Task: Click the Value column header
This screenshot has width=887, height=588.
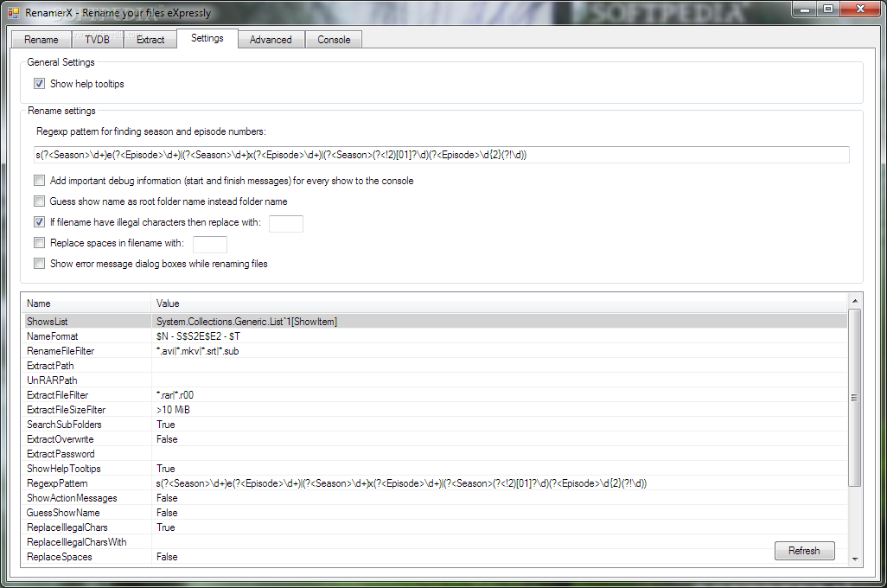Action: click(499, 304)
